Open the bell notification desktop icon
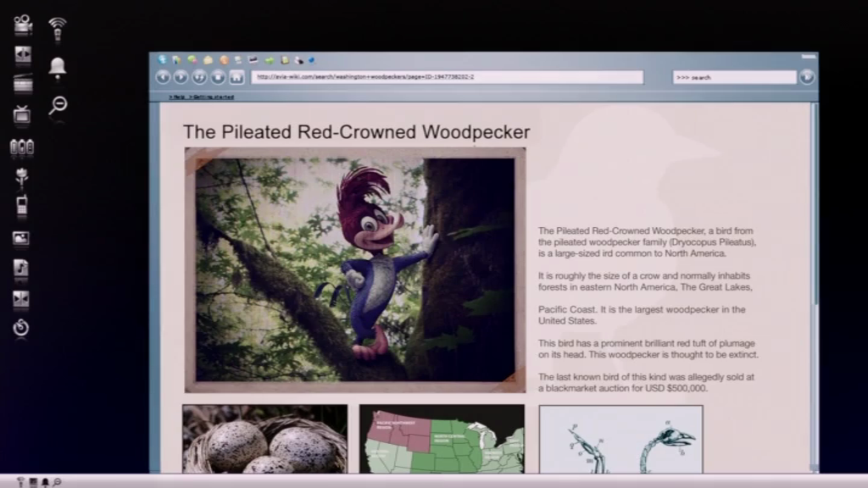This screenshot has width=868, height=488. point(57,68)
